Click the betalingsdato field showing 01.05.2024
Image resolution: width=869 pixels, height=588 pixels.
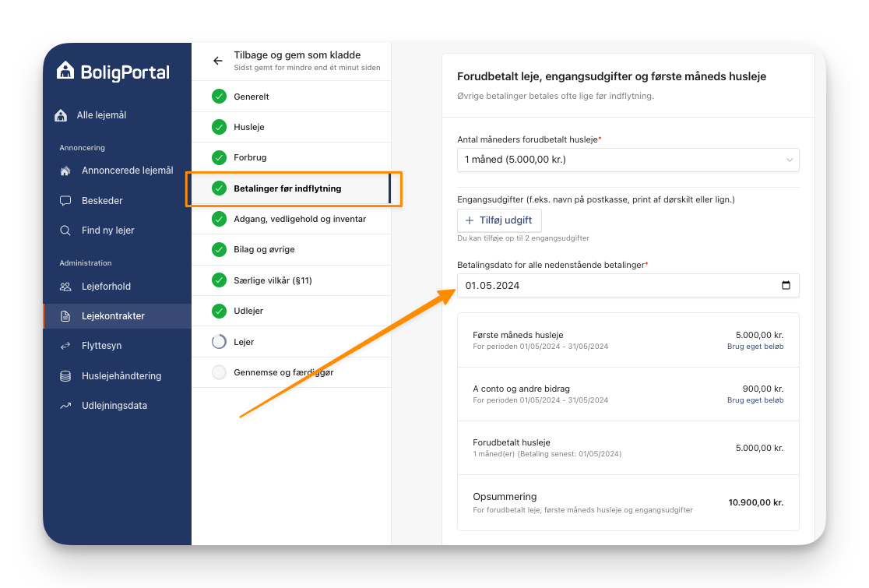(x=628, y=285)
